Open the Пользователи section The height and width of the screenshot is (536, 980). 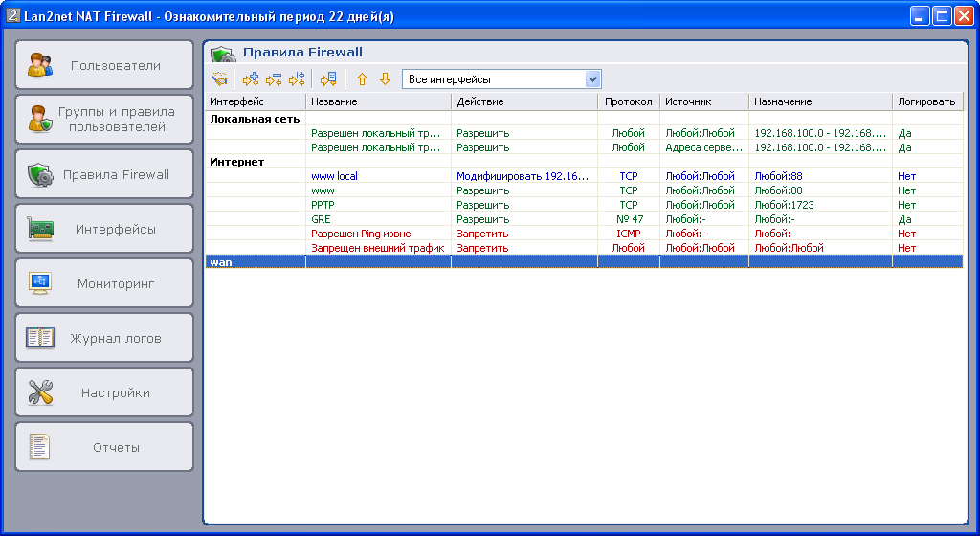coord(104,66)
